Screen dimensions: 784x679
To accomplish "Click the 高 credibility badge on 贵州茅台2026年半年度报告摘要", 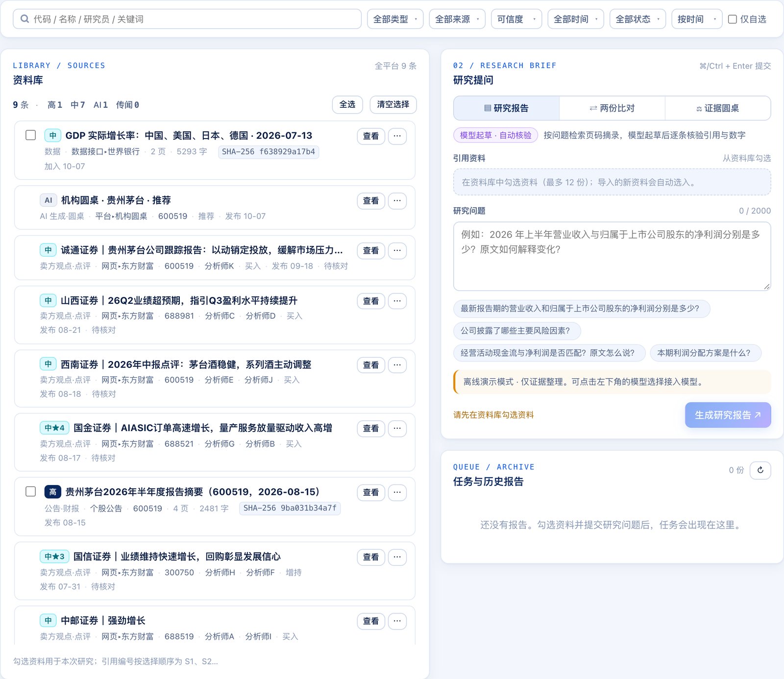I will pyautogui.click(x=52, y=492).
